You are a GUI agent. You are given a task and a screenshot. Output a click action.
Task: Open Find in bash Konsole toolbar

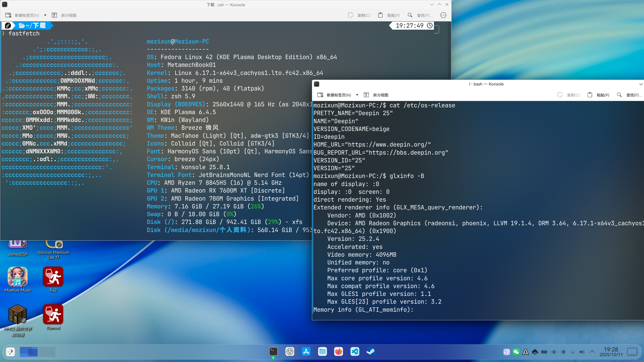coord(629,95)
